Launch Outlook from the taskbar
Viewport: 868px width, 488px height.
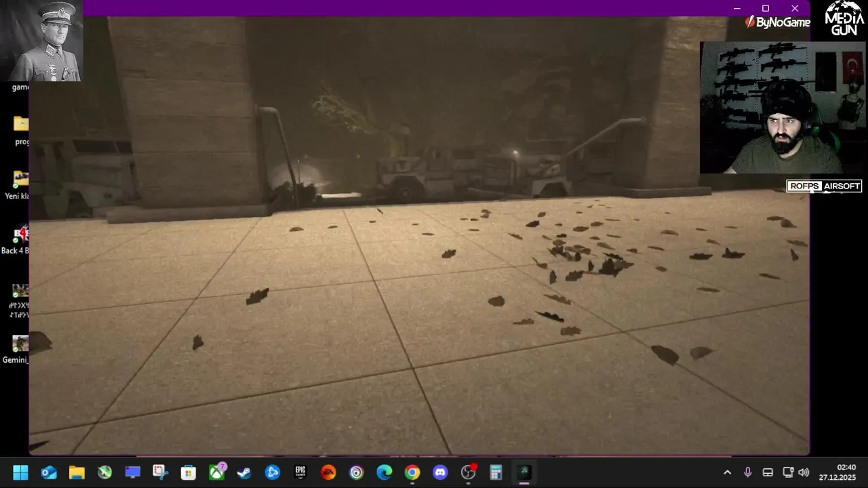point(49,472)
